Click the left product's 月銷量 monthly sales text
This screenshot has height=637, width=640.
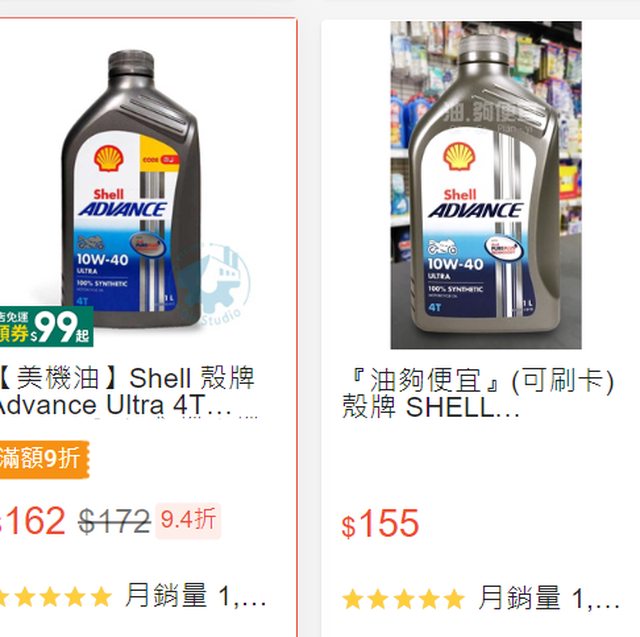(196, 596)
